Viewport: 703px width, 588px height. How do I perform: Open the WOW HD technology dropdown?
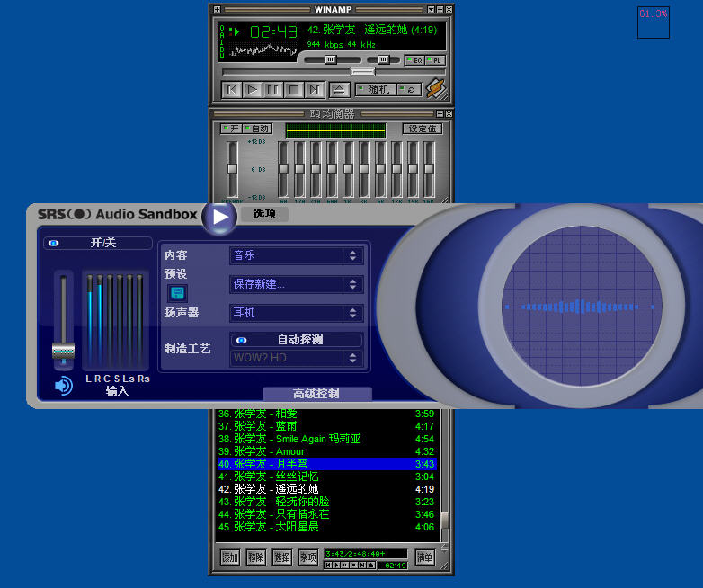(x=296, y=358)
